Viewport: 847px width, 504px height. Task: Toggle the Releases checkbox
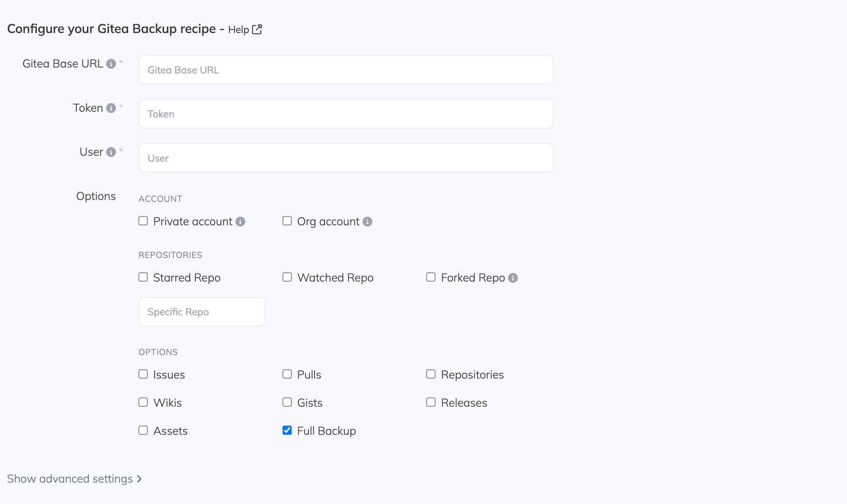[x=431, y=402]
